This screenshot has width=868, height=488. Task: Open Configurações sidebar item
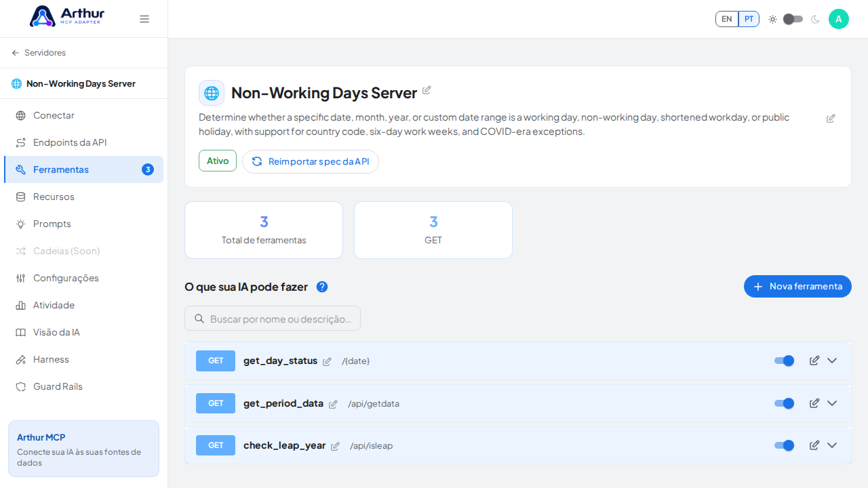point(83,278)
